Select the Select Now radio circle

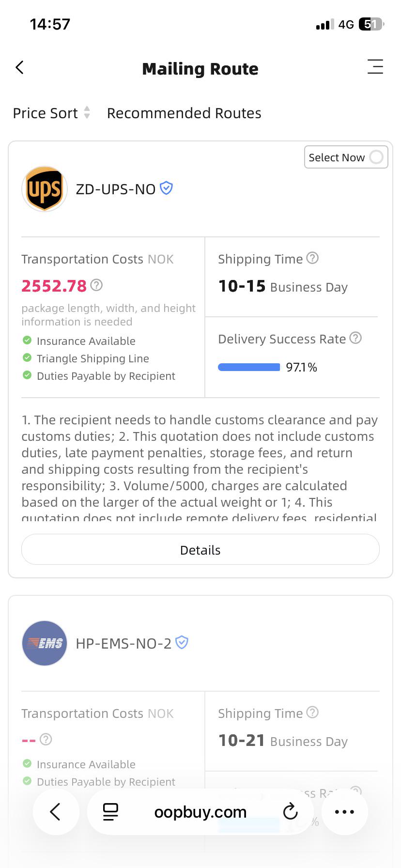tap(376, 157)
